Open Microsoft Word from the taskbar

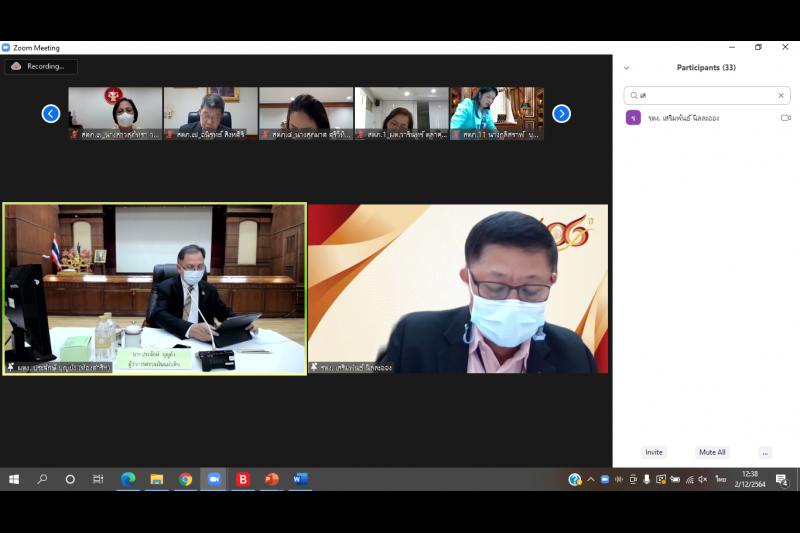(300, 479)
